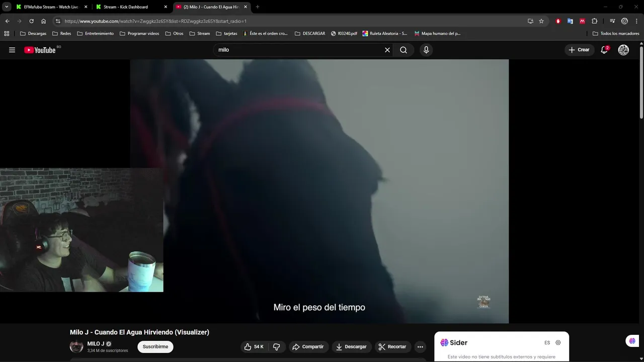The image size is (644, 362).
Task: Open the Descargas bookmark folder
Action: 33,34
